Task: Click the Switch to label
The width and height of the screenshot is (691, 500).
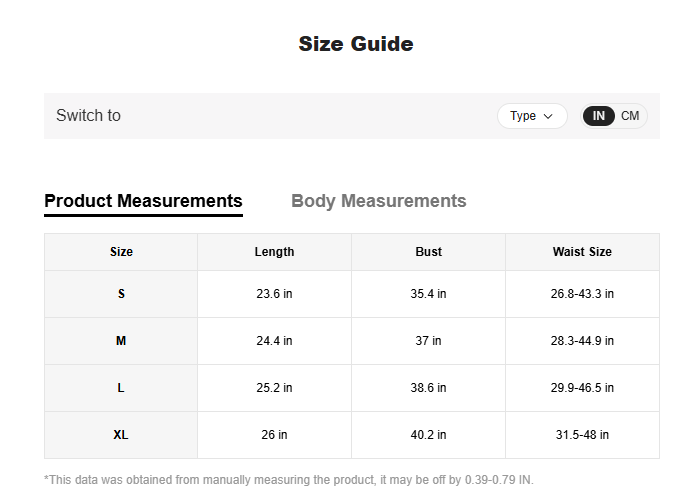Action: coord(88,116)
